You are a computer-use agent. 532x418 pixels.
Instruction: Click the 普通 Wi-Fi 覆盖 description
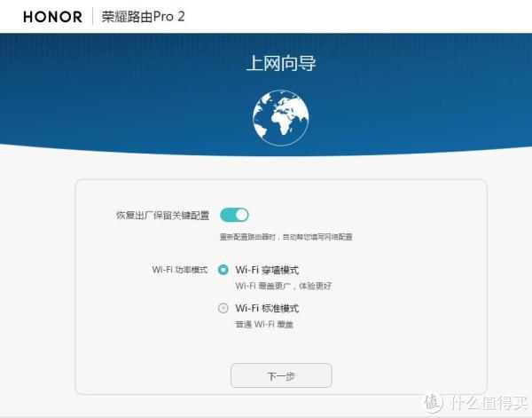[264, 324]
